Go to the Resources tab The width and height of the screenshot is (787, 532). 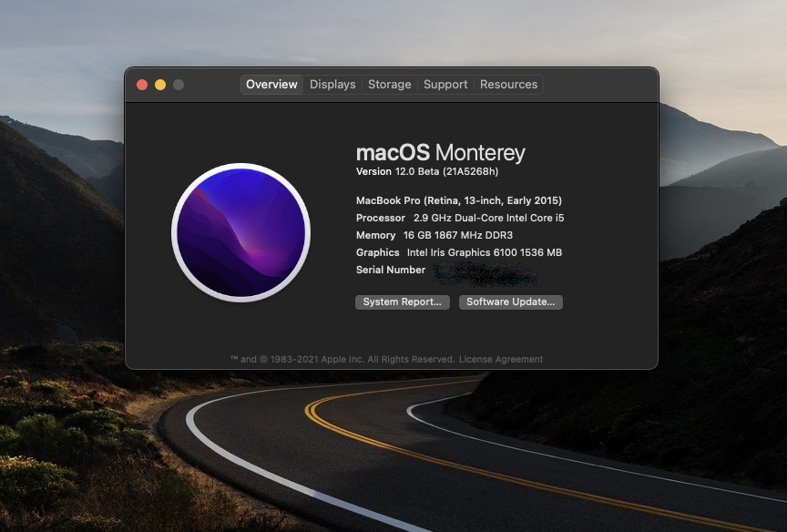(x=508, y=85)
